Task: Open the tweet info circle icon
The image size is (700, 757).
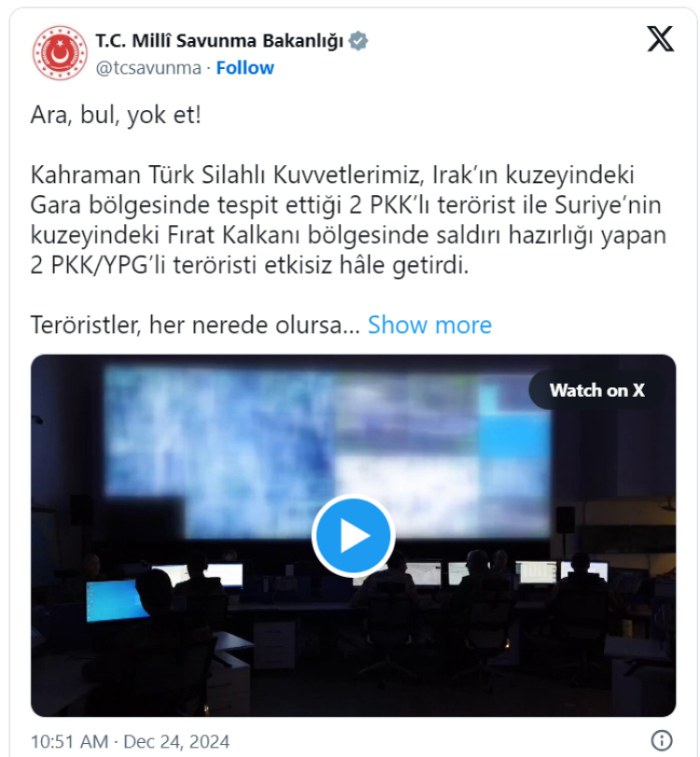Action: coord(662,740)
